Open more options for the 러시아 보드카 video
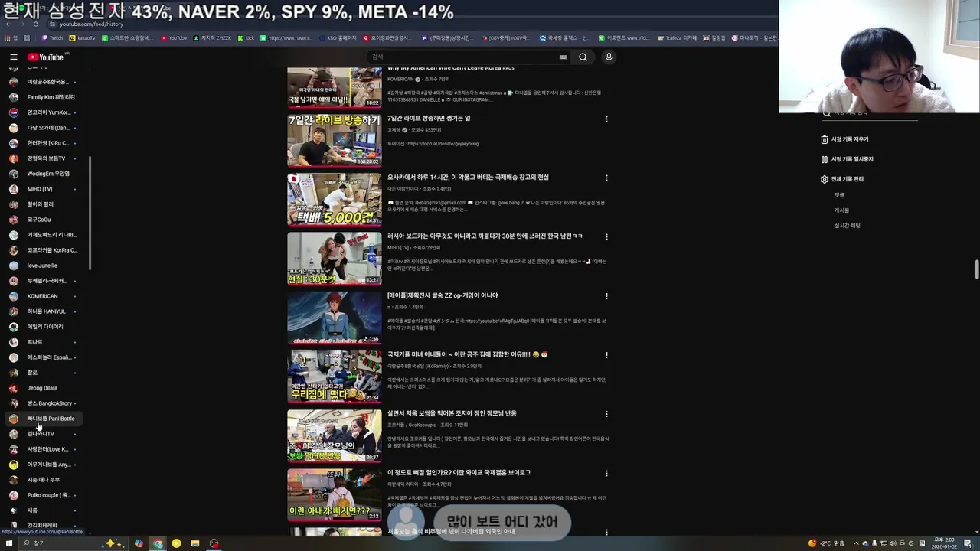The height and width of the screenshot is (551, 980). coord(606,237)
